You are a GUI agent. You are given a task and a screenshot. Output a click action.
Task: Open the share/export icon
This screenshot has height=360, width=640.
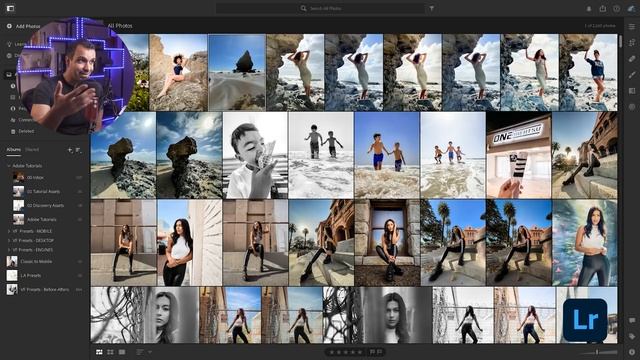(602, 9)
